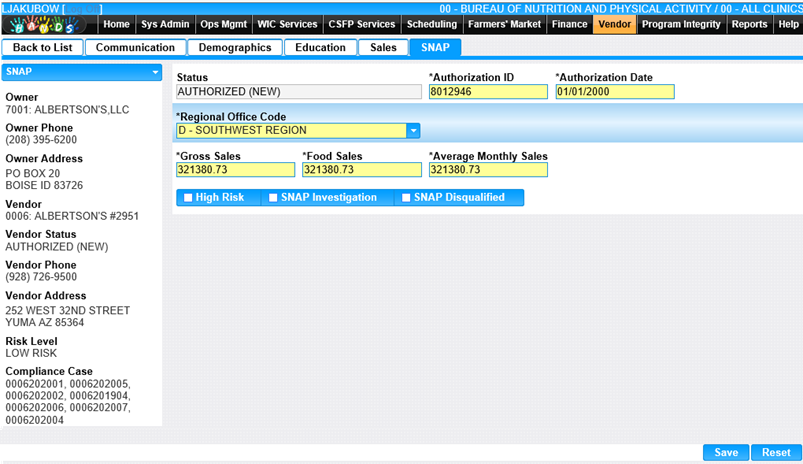Image resolution: width=803 pixels, height=464 pixels.
Task: Switch to the Education tab
Action: (x=320, y=47)
